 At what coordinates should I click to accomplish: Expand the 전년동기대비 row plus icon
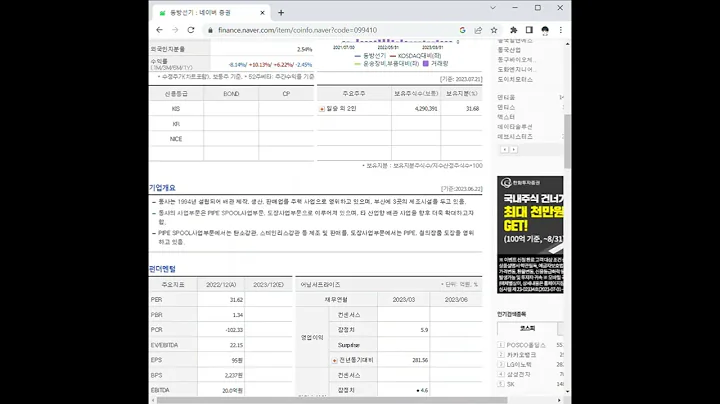click(x=334, y=360)
